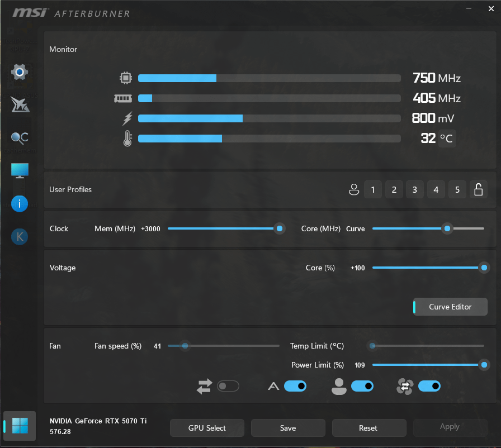
Task: Click the GPU Select button
Action: point(207,428)
